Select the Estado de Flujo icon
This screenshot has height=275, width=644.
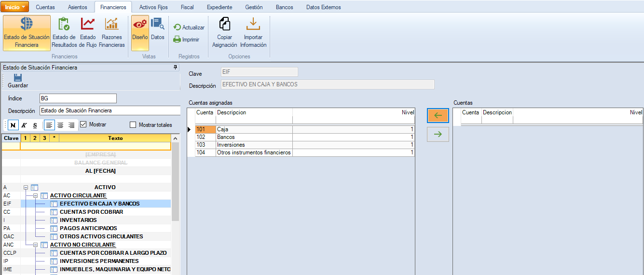(x=88, y=32)
